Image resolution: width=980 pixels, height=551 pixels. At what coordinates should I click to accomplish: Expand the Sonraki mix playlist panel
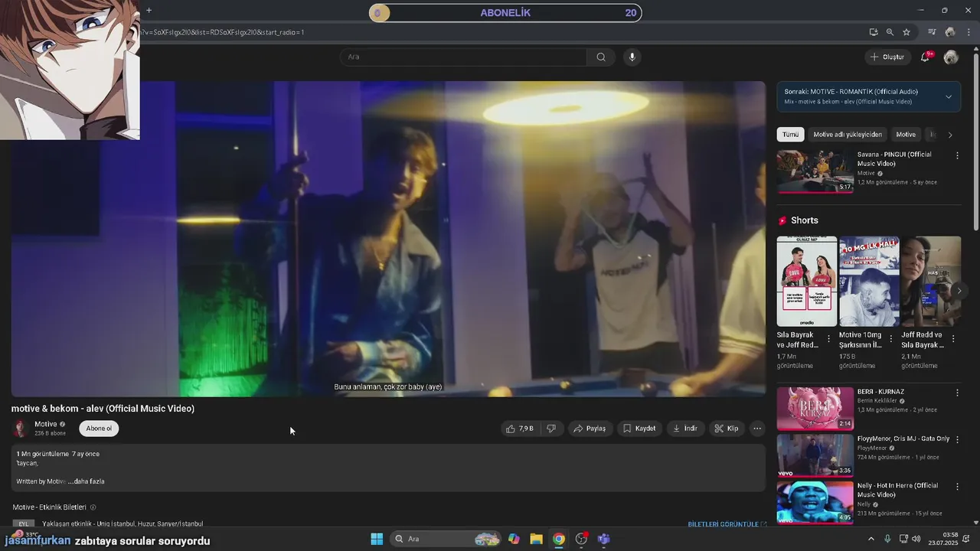(x=949, y=96)
